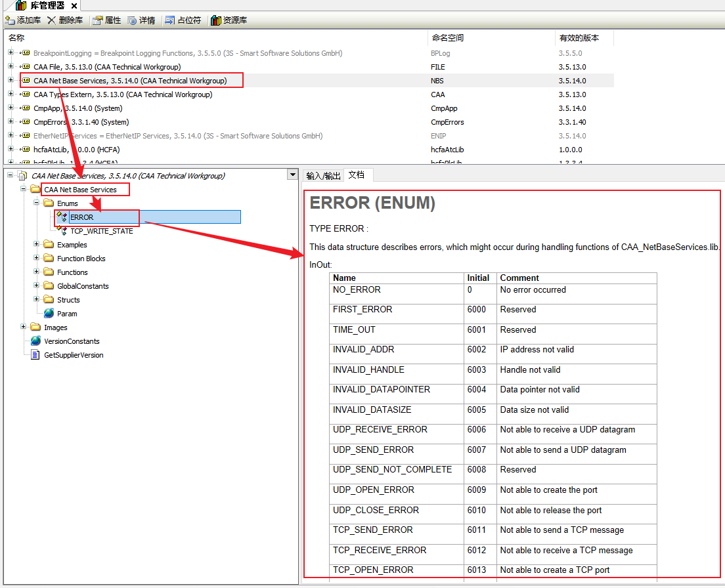
Task: Close the 库管理器 tab
Action: tap(74, 6)
